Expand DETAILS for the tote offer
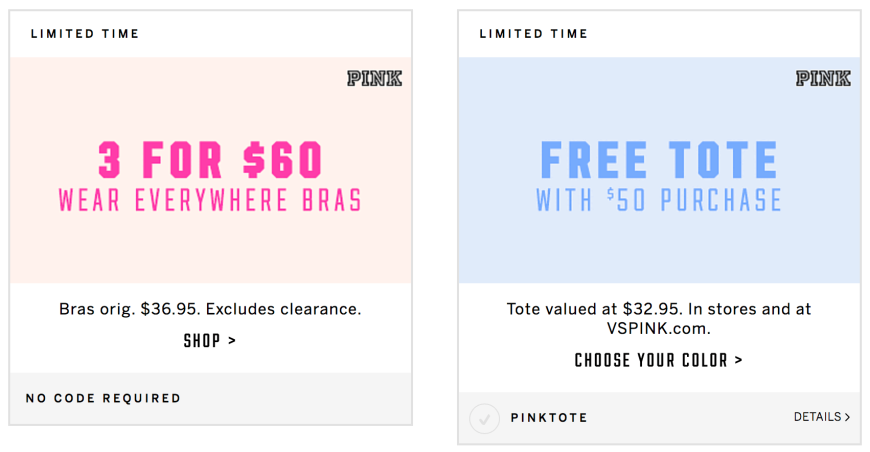The image size is (870, 452). click(822, 417)
